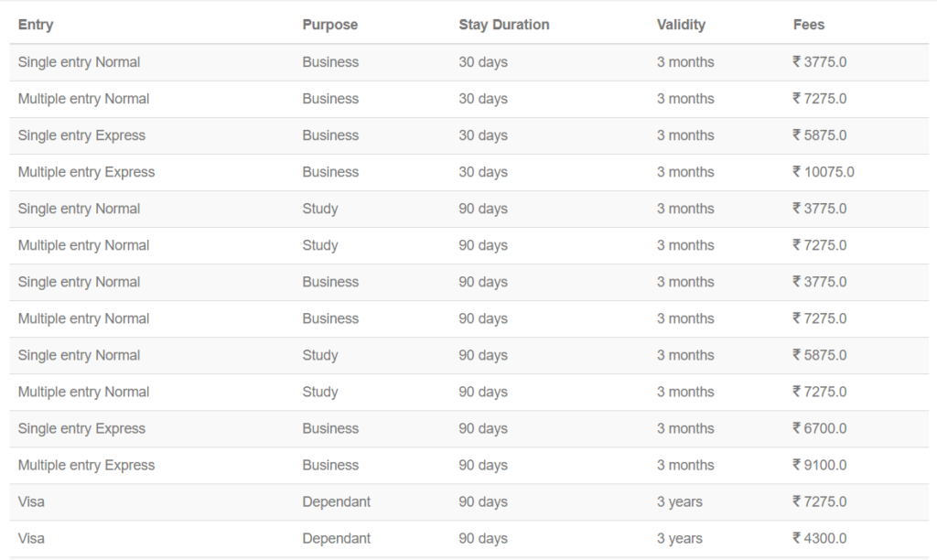This screenshot has height=560, width=937.
Task: Click the Stay Duration column header
Action: pos(503,25)
